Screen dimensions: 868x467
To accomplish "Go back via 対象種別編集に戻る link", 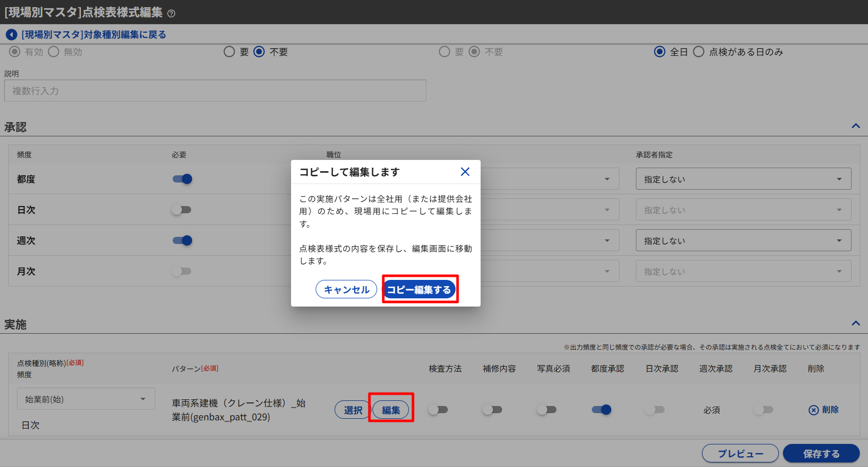I will click(x=94, y=35).
